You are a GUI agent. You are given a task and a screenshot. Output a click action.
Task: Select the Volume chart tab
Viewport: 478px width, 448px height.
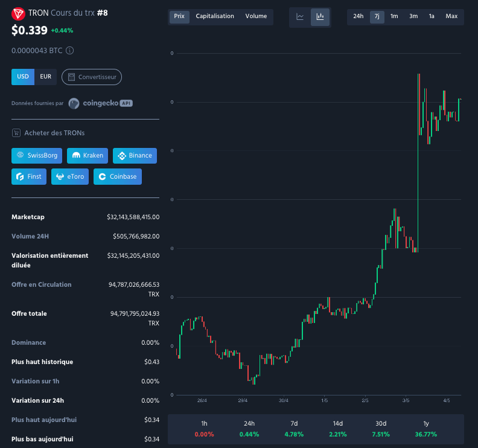pyautogui.click(x=256, y=16)
